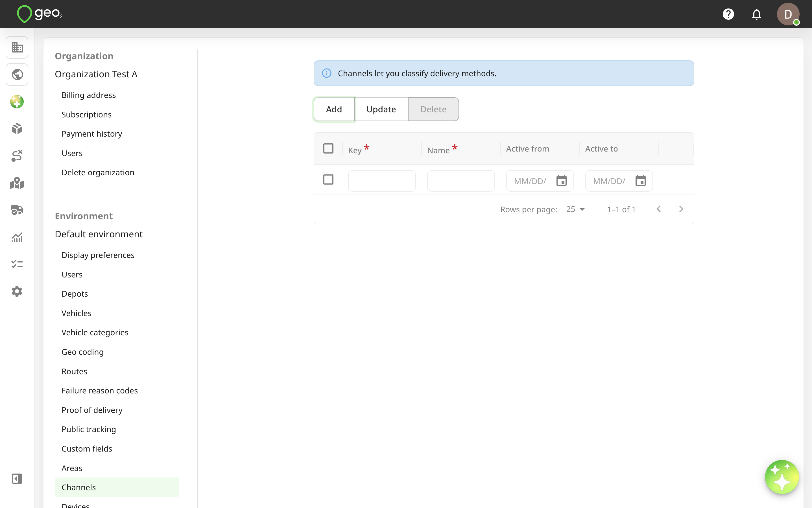Click the Add button
Image resolution: width=812 pixels, height=508 pixels.
pos(334,109)
